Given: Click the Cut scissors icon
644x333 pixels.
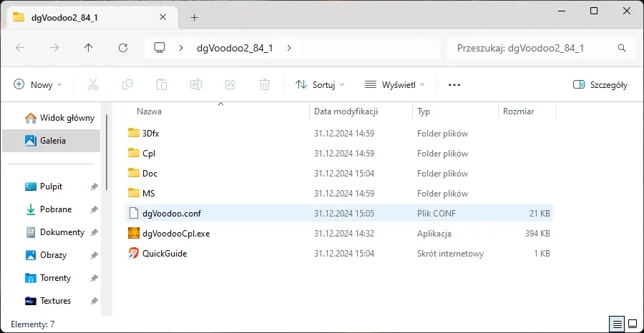Looking at the screenshot, I should (93, 85).
